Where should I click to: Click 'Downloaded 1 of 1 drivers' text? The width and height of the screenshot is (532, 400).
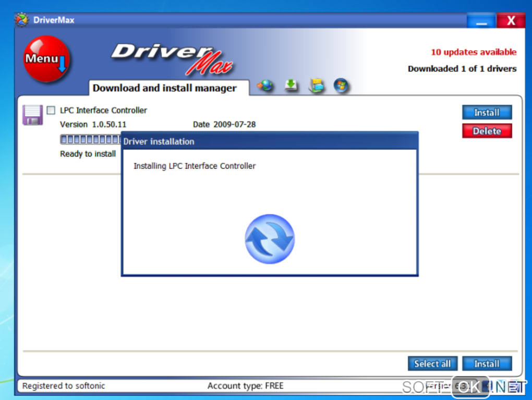(x=462, y=68)
